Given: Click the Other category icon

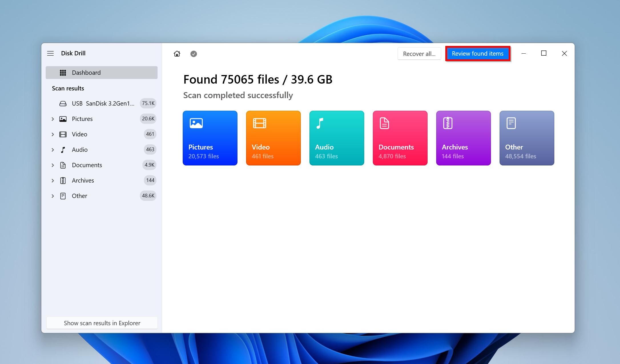Looking at the screenshot, I should (x=511, y=123).
